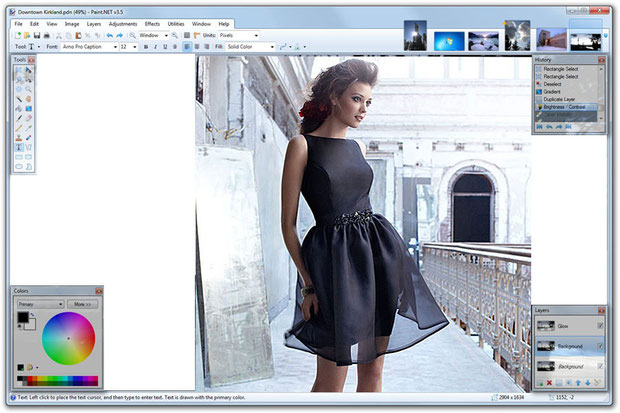
Task: Click the Print icon in toolbar
Action: pos(46,36)
